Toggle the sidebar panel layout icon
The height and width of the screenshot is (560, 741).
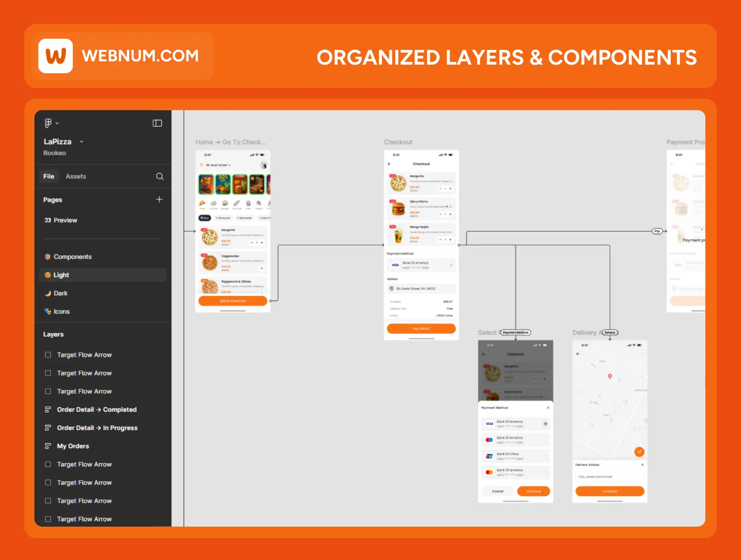coord(157,123)
